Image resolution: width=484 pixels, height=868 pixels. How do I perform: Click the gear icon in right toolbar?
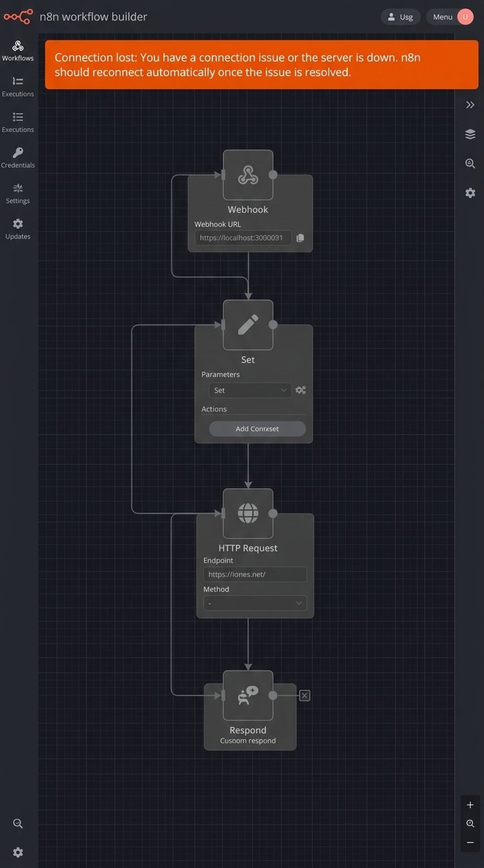[x=470, y=192]
